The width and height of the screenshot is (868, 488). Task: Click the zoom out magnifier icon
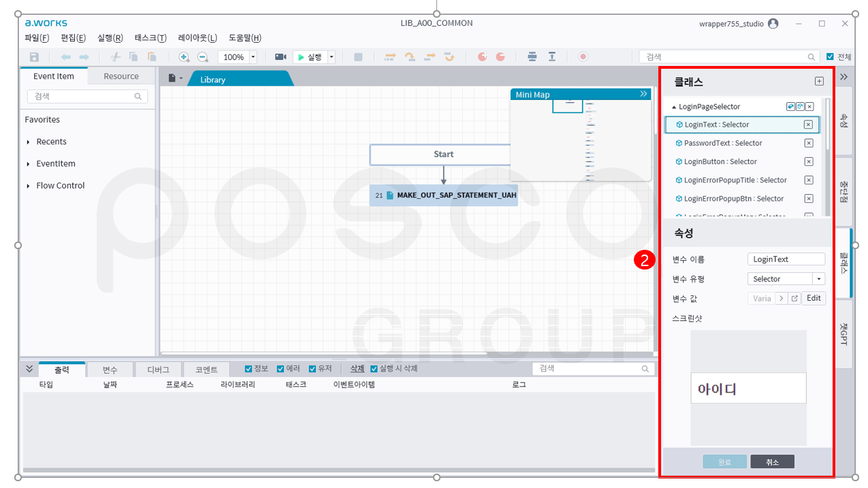(x=202, y=57)
